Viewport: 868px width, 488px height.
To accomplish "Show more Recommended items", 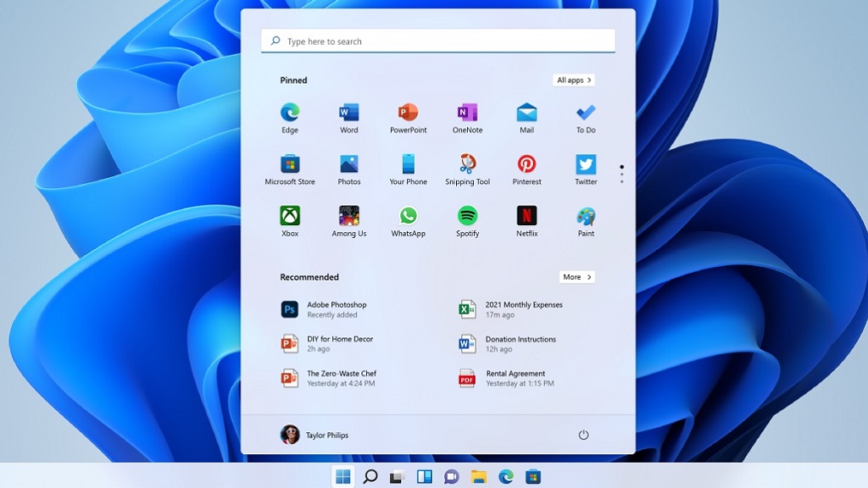I will pos(576,277).
